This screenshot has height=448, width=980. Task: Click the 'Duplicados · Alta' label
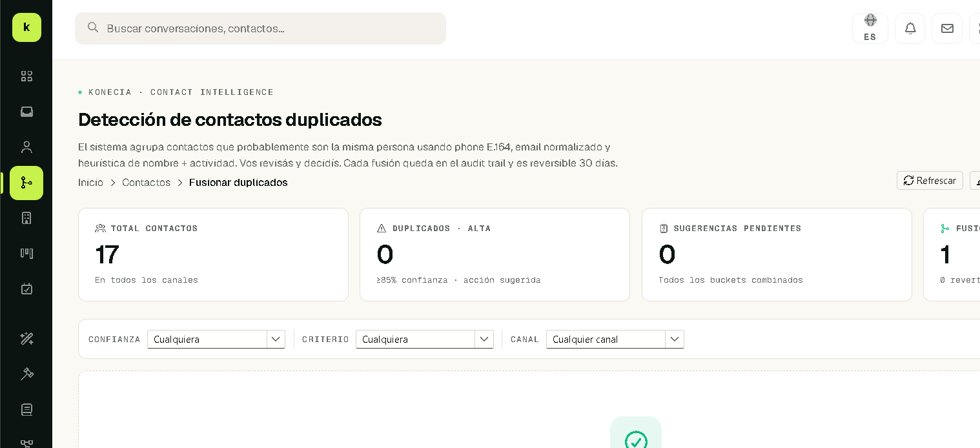[442, 229]
